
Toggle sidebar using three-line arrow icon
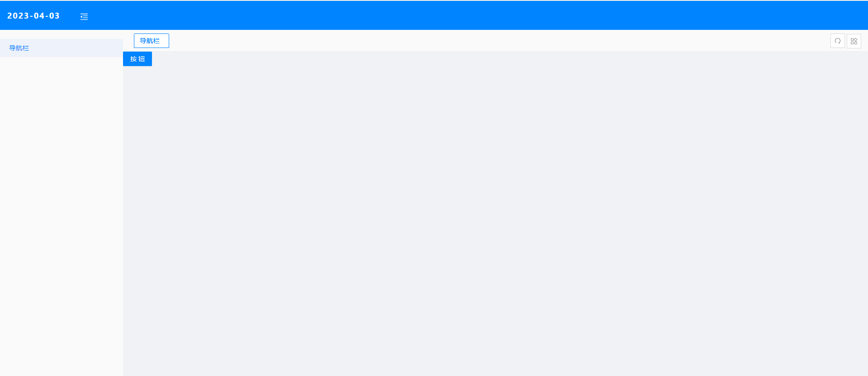pos(84,17)
